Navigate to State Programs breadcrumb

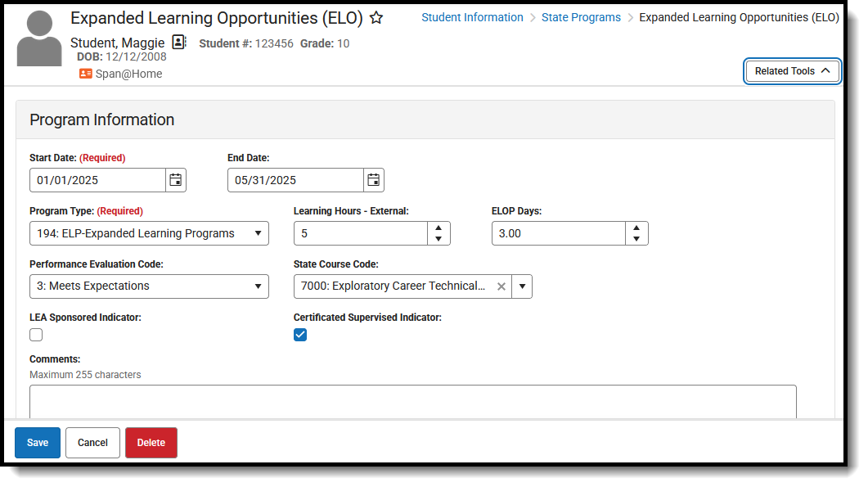click(x=581, y=17)
